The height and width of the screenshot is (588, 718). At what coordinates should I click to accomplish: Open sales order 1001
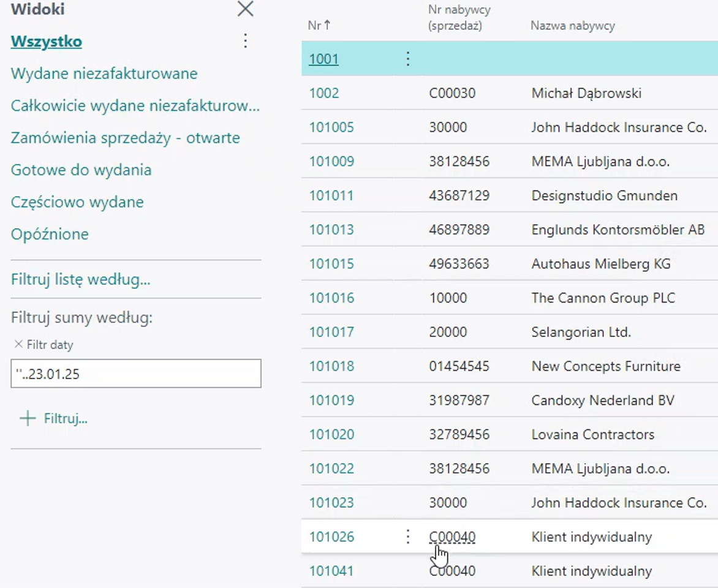(323, 59)
